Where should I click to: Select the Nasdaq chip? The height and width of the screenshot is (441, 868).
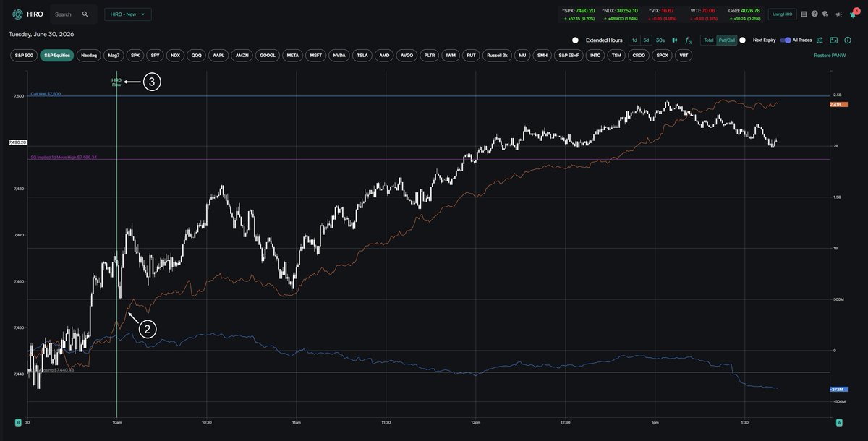[x=89, y=55]
